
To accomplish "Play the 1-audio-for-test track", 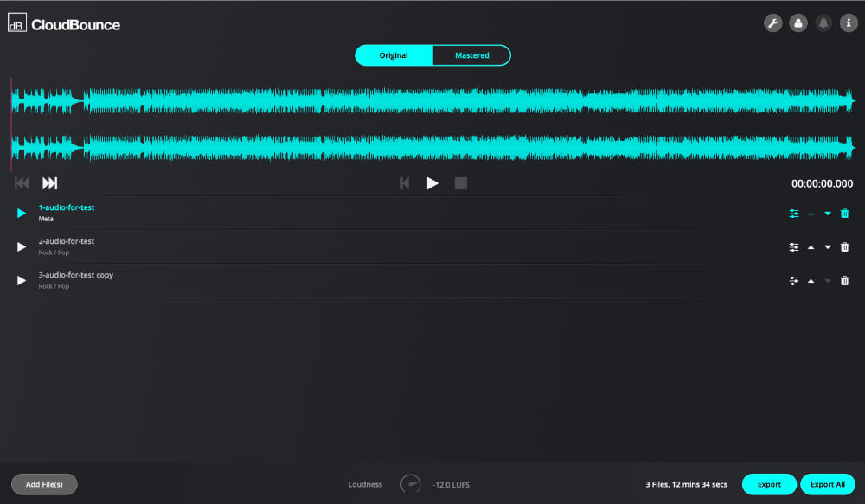I will (22, 213).
